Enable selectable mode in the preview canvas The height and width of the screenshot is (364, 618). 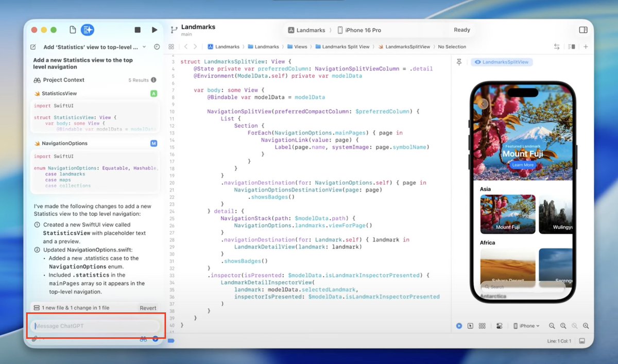[x=470, y=325]
